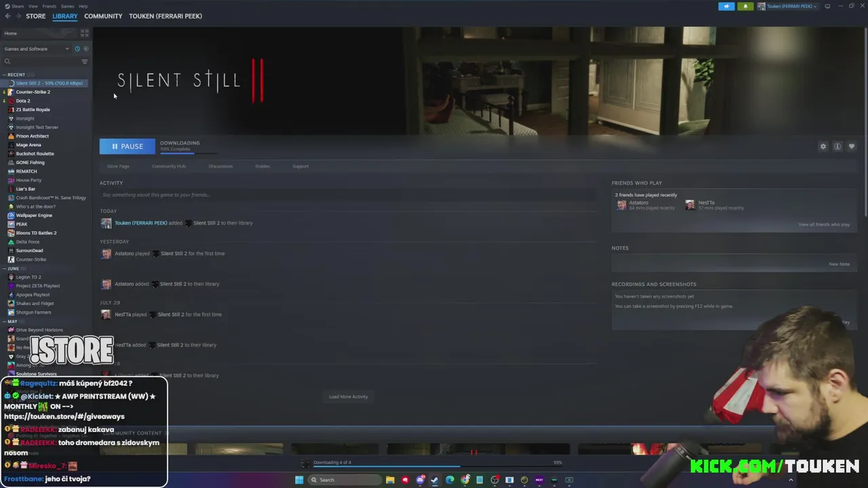
Task: Add Silent Still 2 to favorites heart
Action: click(x=852, y=146)
